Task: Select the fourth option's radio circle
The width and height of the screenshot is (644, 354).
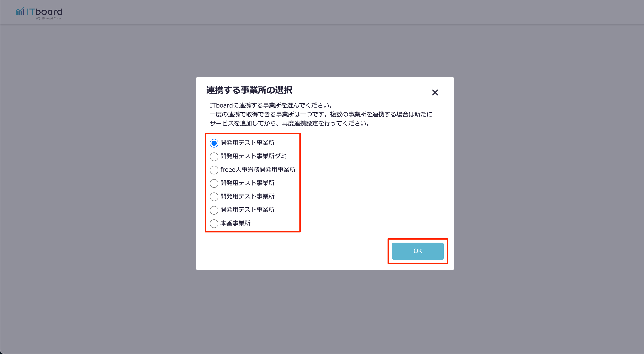Action: (214, 183)
